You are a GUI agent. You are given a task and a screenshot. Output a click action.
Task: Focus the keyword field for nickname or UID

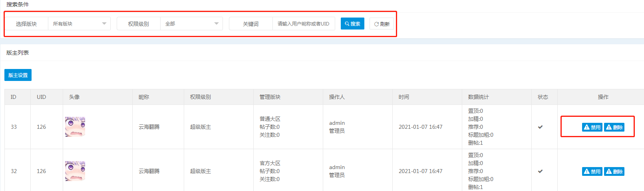tap(304, 24)
